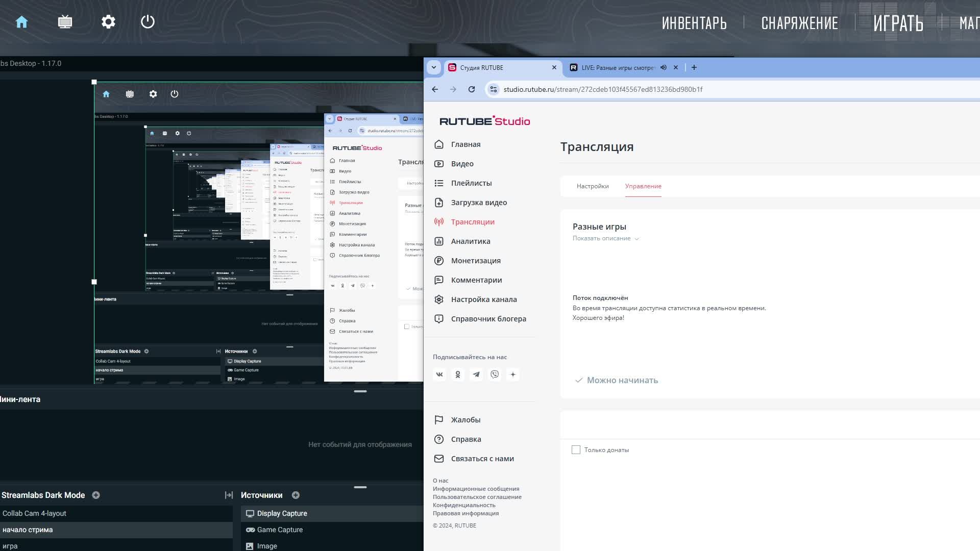Switch to Студия RUTUBE browser tab
980x551 pixels.
503,67
